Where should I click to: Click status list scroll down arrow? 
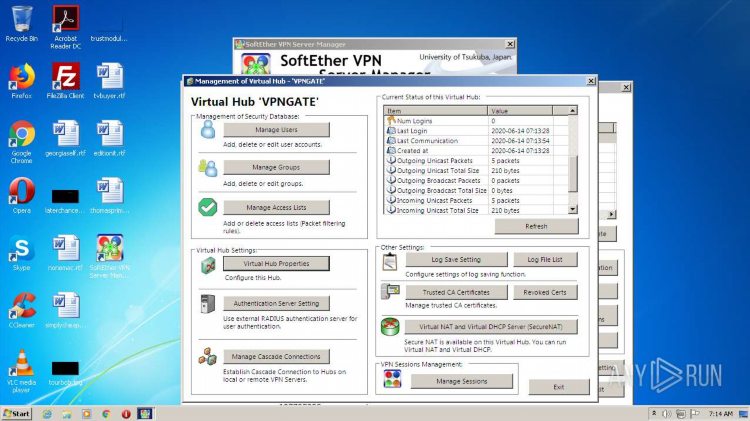point(573,210)
